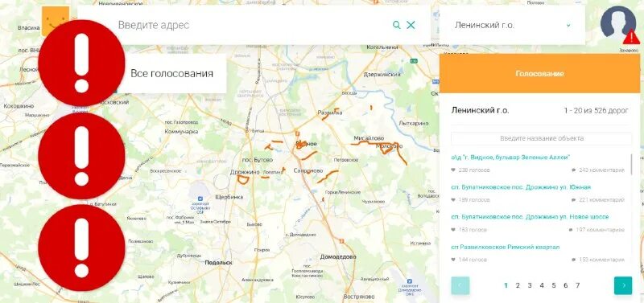The width and height of the screenshot is (644, 303).
Task: Click the Все голосования button
Action: click(x=171, y=73)
